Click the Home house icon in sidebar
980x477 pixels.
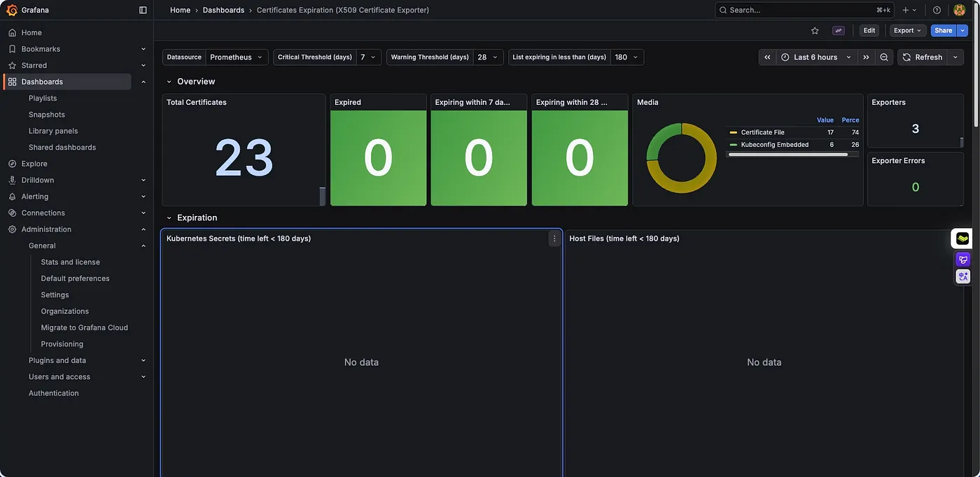[x=12, y=33]
